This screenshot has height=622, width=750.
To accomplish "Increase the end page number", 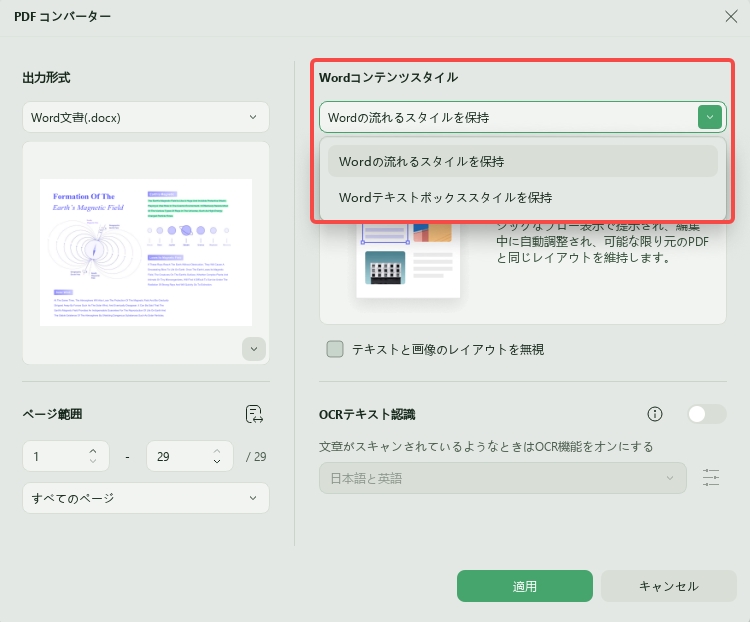I will coord(217,451).
